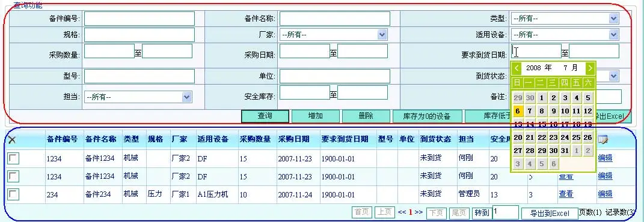This screenshot has width=644, height=222.
Task: Click the 转到 button
Action: (x=482, y=212)
